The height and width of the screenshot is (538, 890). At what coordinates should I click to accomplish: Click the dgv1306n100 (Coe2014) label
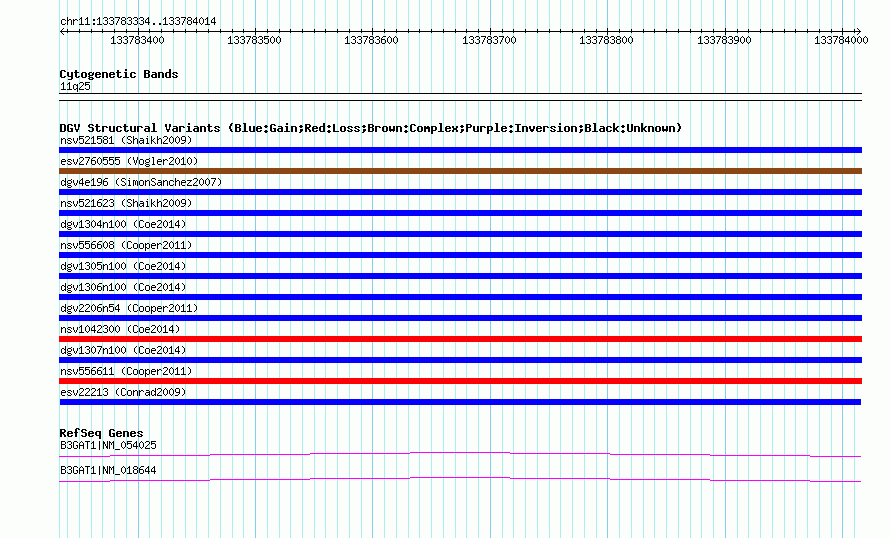(123, 287)
